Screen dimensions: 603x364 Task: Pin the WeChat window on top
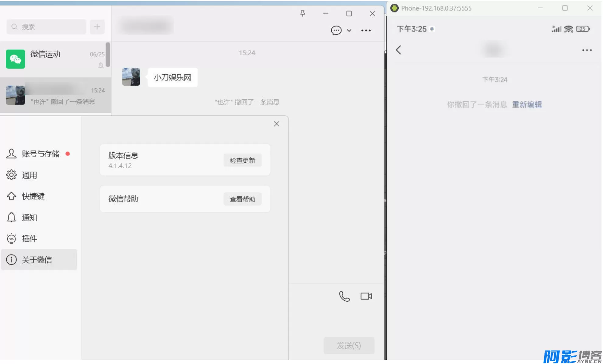pos(302,13)
